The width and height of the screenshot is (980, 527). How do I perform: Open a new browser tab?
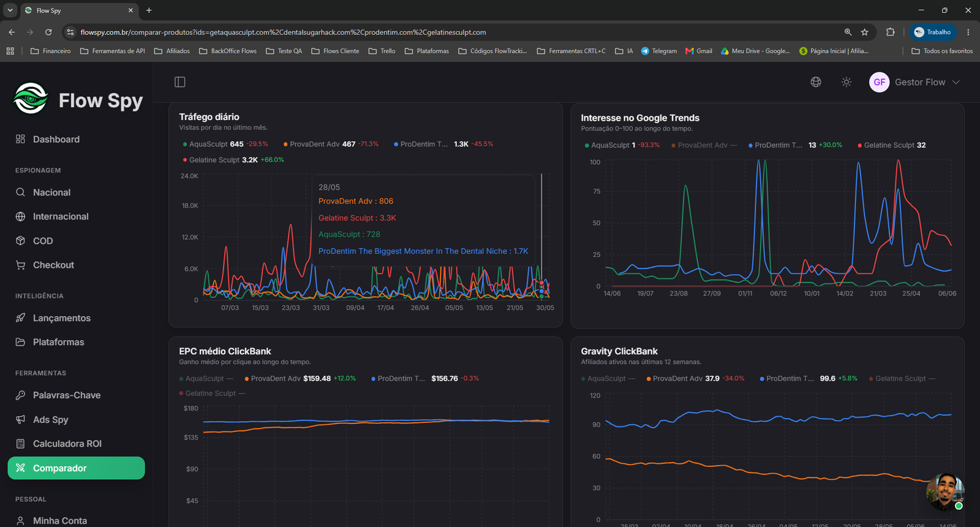[149, 10]
